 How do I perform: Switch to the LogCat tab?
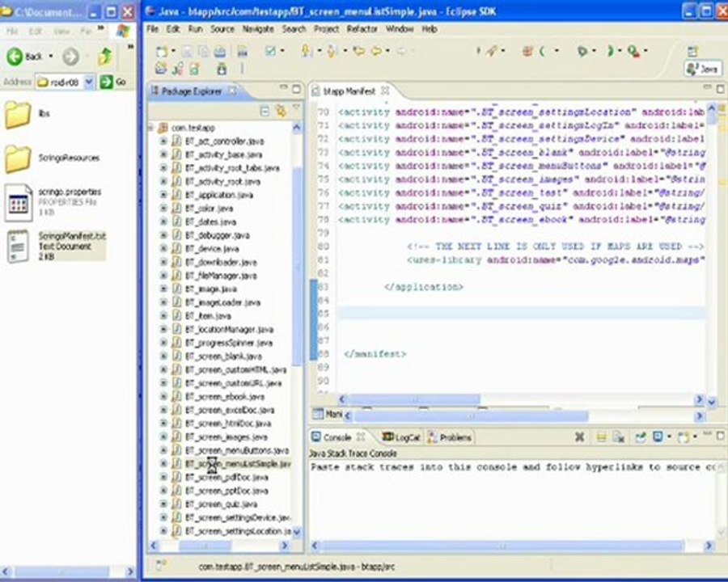401,437
